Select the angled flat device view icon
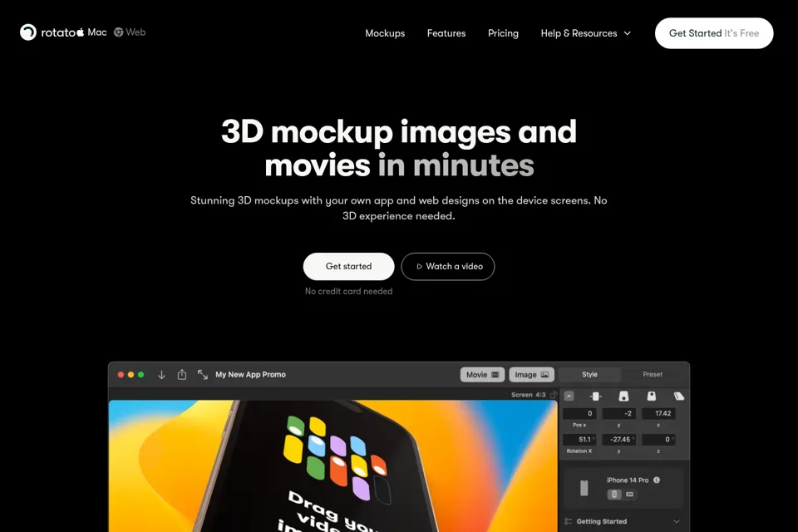The image size is (798, 532). click(x=679, y=396)
